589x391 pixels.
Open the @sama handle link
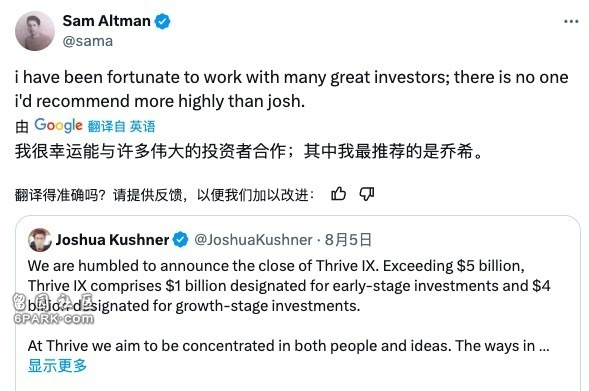pos(88,41)
